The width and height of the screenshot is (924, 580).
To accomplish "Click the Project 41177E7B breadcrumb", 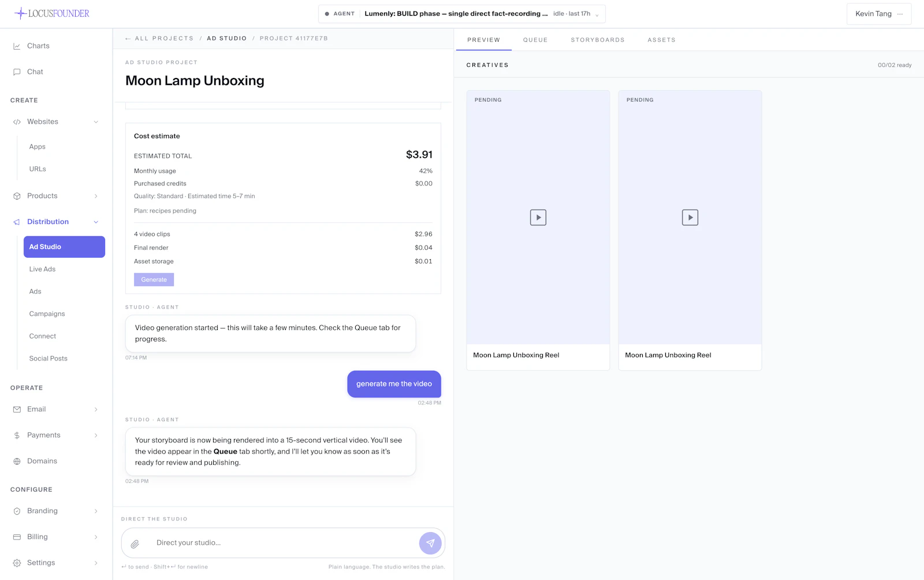I will (293, 39).
